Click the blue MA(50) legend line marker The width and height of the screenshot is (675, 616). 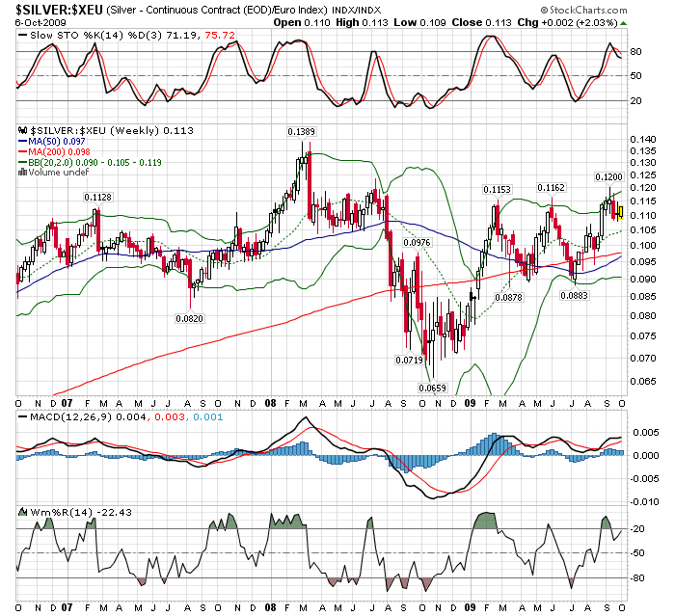coord(25,141)
